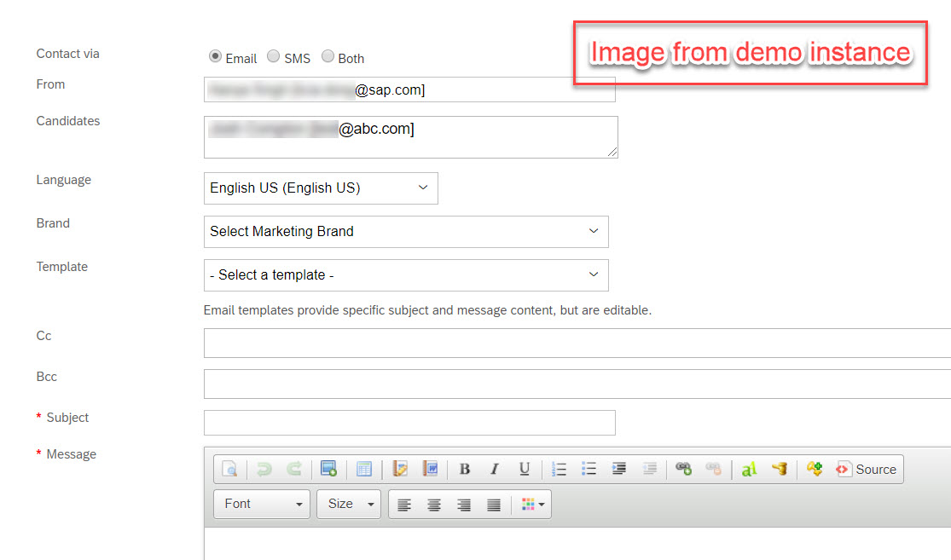
Task: Increase indent of message text
Action: click(619, 469)
